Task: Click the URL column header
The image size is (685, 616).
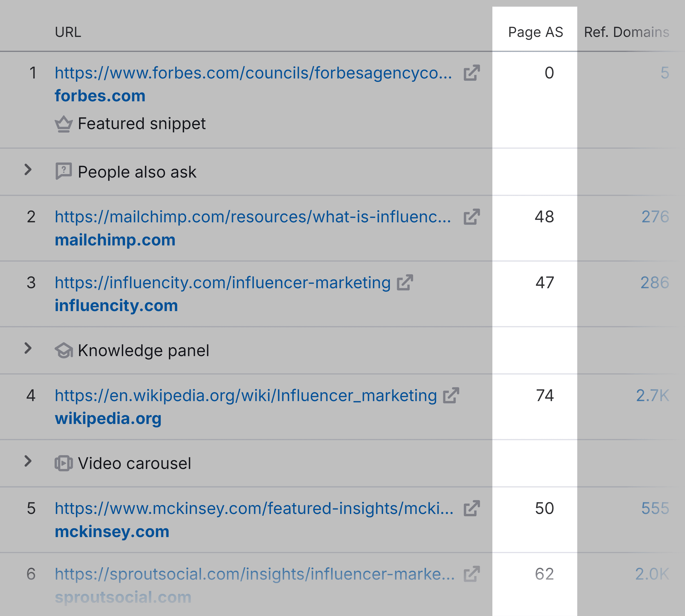Action: point(68,32)
